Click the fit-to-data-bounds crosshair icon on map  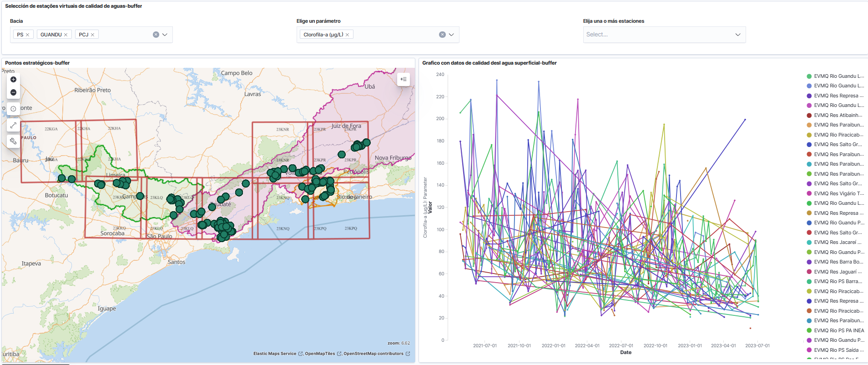tap(13, 109)
